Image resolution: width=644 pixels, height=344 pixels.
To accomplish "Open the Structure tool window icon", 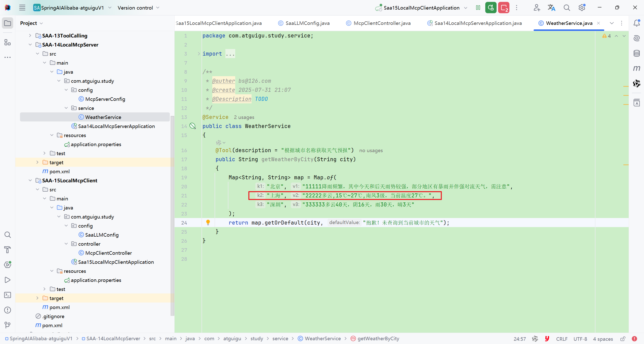I will (x=8, y=42).
